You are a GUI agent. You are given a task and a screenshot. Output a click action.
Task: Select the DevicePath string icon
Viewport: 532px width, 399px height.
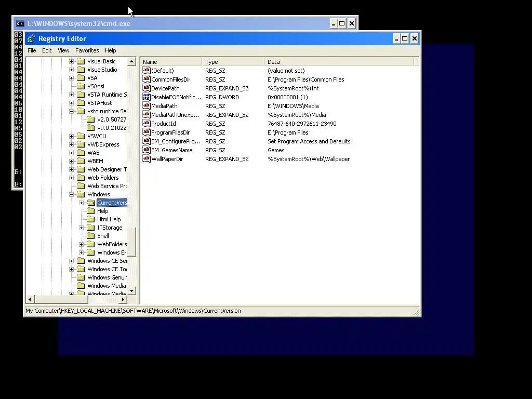click(x=146, y=88)
